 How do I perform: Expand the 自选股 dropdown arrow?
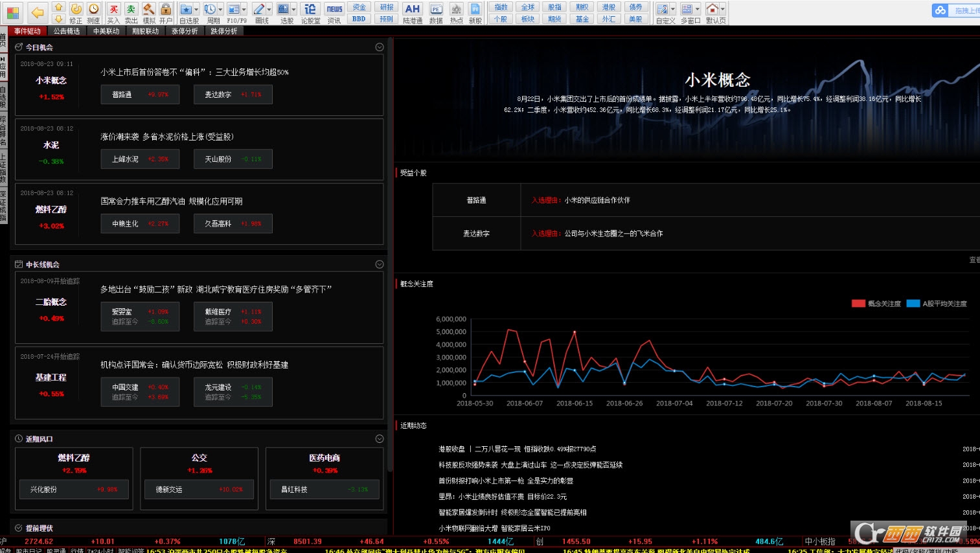coord(196,10)
